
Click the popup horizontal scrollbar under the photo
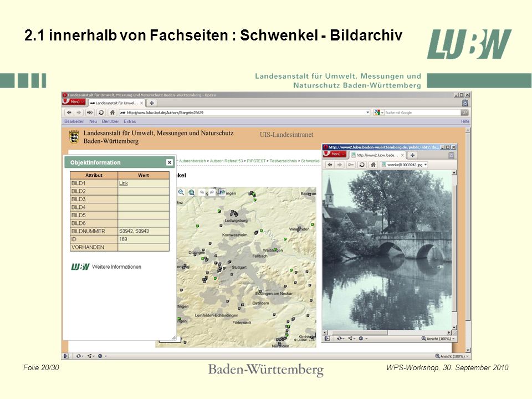(x=387, y=333)
